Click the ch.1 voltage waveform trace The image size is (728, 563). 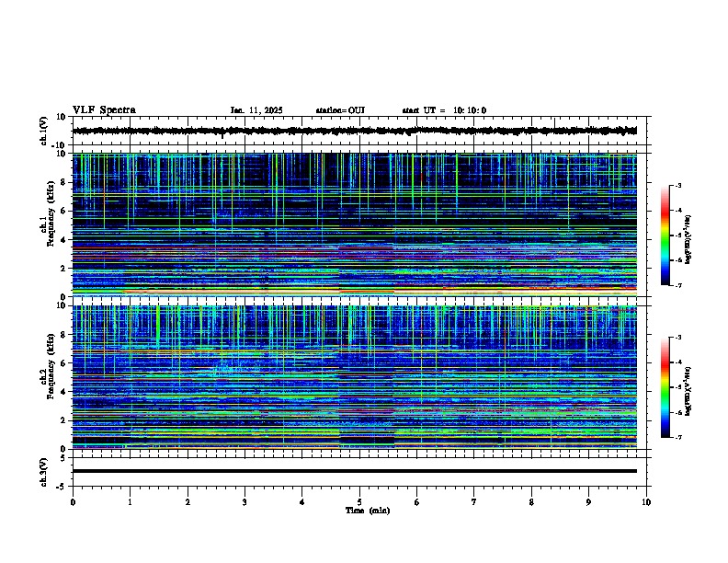click(354, 131)
